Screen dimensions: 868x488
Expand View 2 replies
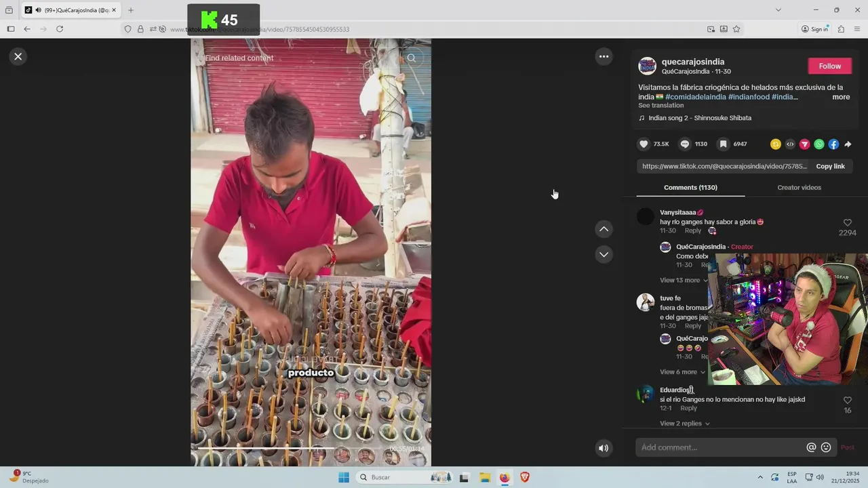[x=684, y=424]
